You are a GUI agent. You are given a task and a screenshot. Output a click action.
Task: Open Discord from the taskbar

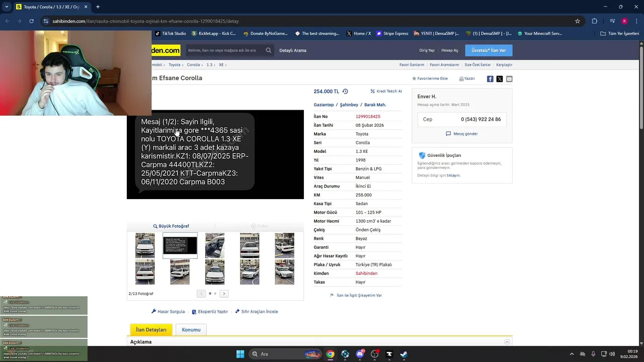click(360, 354)
